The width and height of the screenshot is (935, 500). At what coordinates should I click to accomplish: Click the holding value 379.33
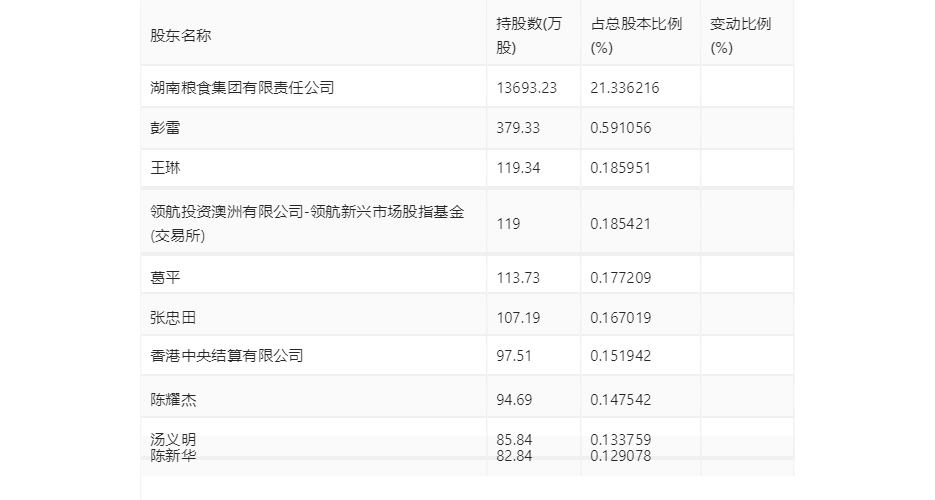[x=518, y=128]
